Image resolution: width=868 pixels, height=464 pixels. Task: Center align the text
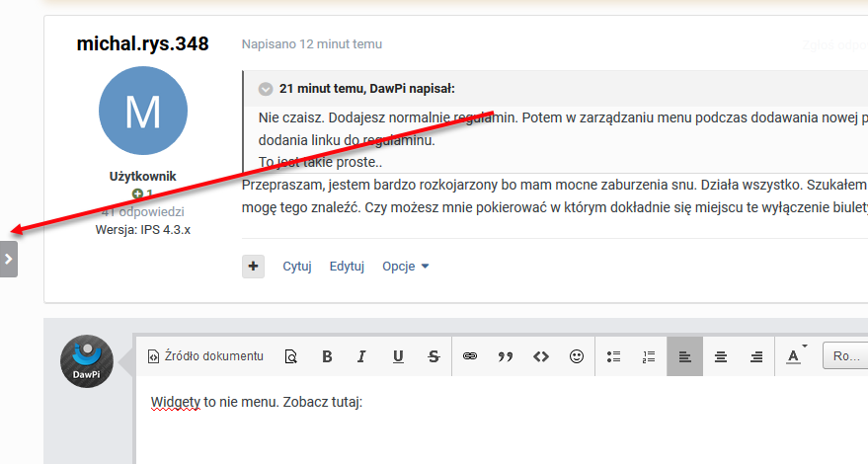[721, 356]
